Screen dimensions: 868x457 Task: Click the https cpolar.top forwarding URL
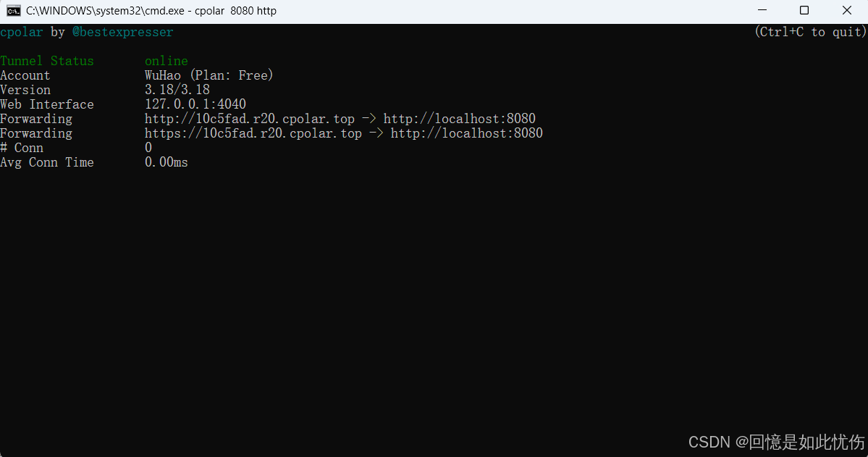pos(253,133)
